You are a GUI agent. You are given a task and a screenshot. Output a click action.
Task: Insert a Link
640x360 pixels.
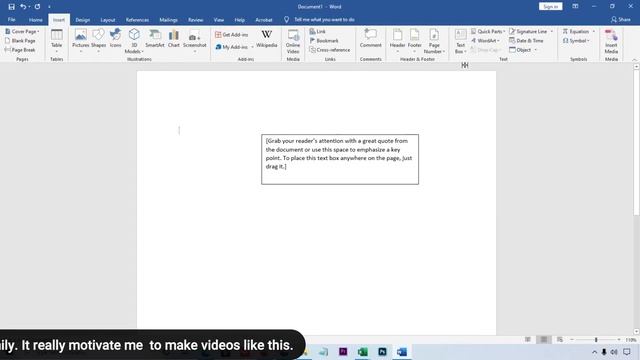point(318,31)
